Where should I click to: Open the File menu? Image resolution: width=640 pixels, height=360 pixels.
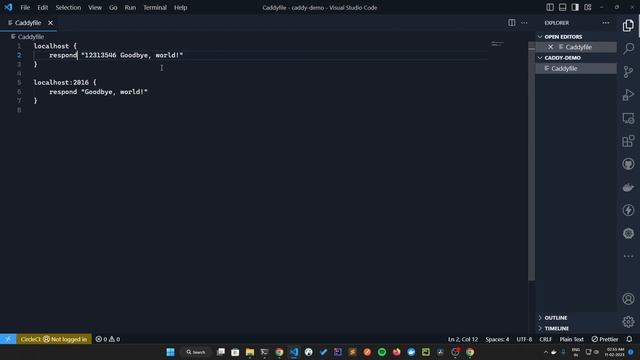(x=25, y=7)
